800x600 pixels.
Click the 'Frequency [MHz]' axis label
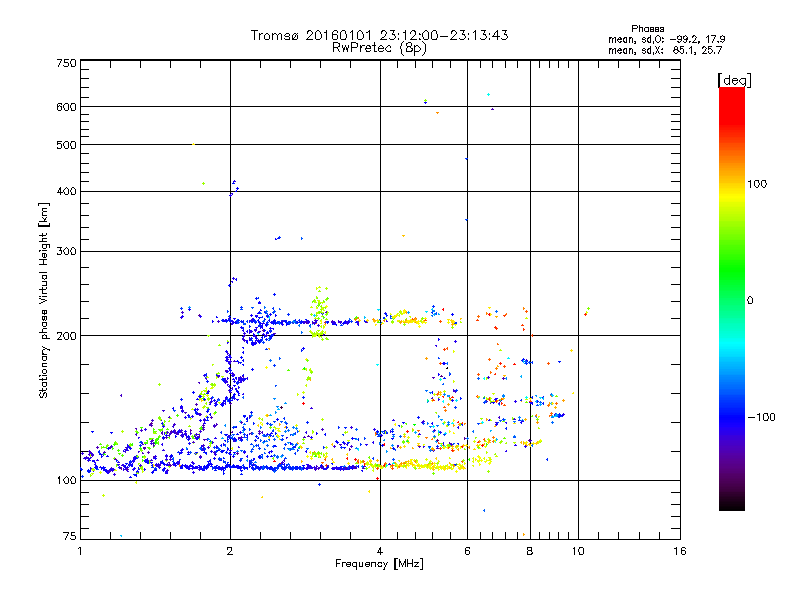pyautogui.click(x=379, y=564)
